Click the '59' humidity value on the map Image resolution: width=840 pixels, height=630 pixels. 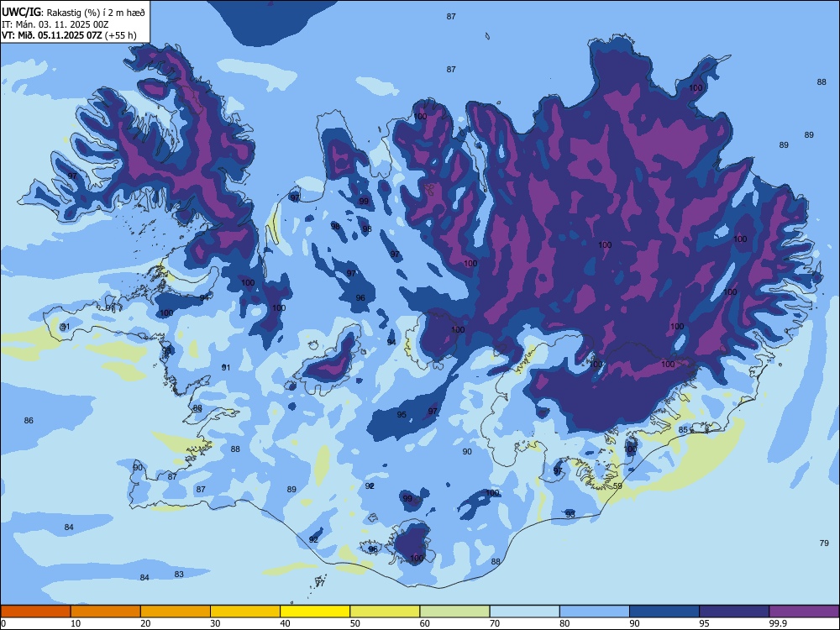(617, 486)
